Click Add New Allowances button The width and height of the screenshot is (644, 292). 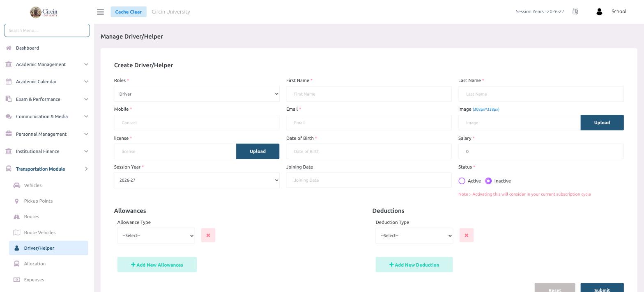click(157, 265)
